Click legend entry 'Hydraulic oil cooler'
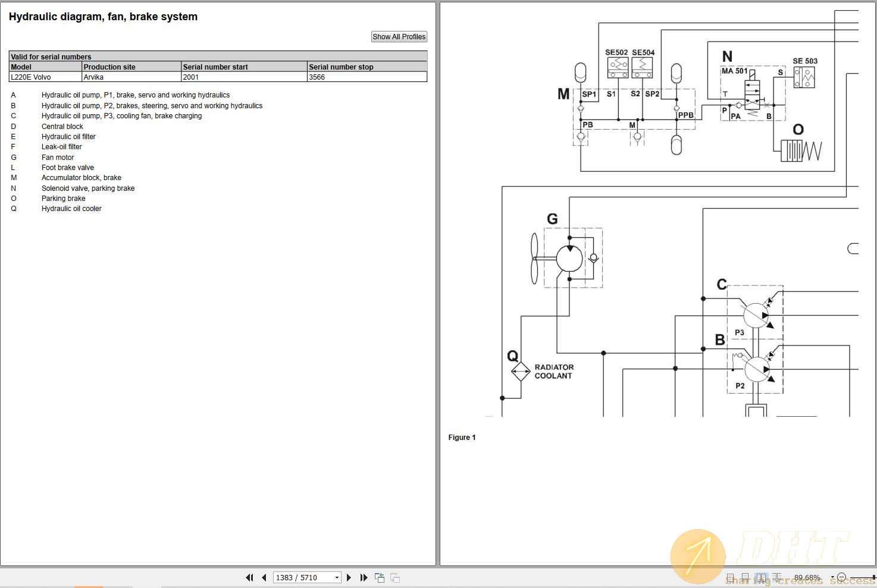877x588 pixels. 71,208
